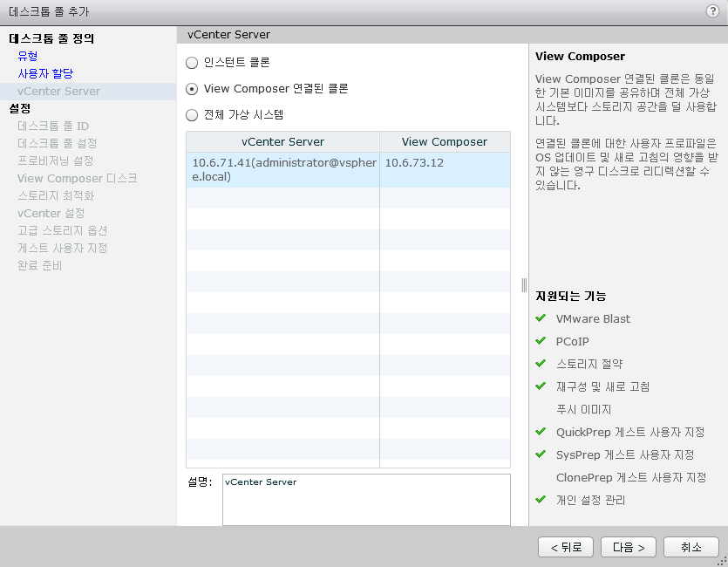Select the 인스턴트 클론 radio button
Image resolution: width=728 pixels, height=567 pixels.
click(x=192, y=63)
